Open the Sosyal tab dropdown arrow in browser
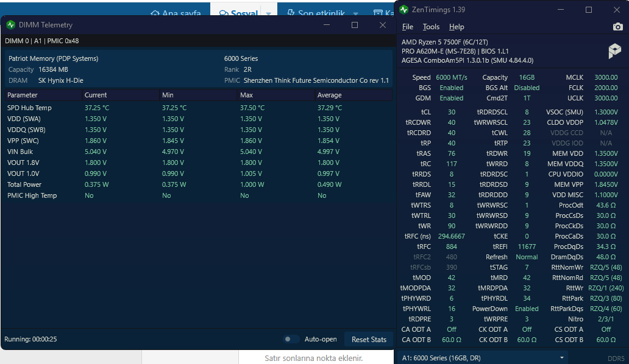 (x=268, y=13)
